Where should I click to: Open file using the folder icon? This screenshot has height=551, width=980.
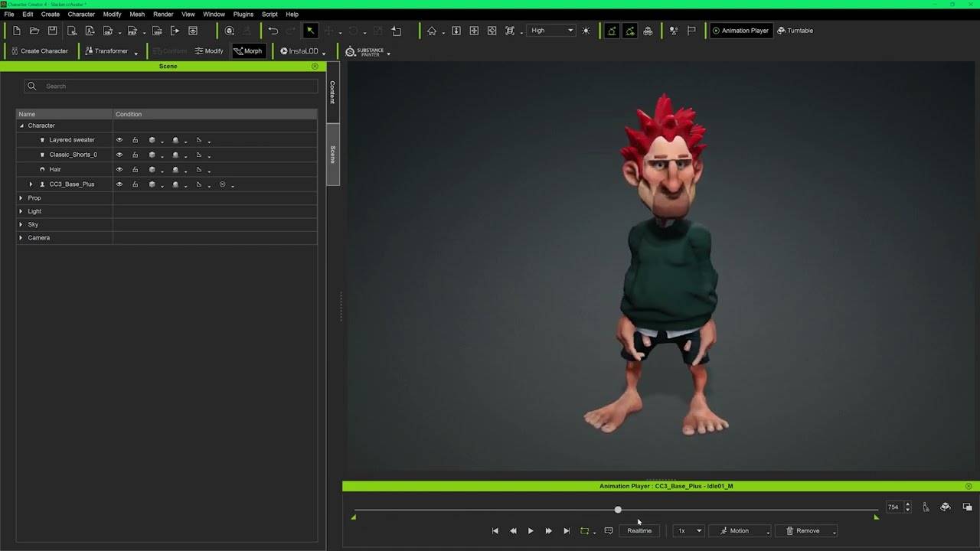pyautogui.click(x=34, y=31)
